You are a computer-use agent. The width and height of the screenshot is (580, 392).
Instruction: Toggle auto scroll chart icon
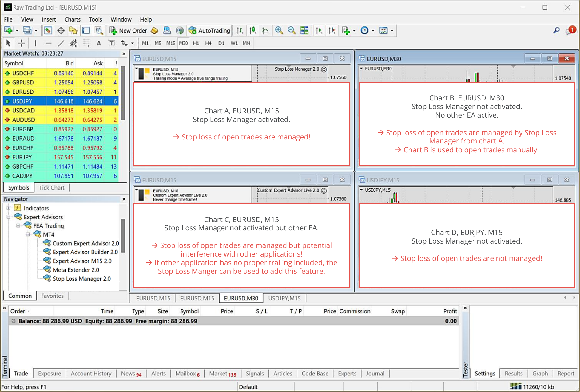click(x=319, y=30)
